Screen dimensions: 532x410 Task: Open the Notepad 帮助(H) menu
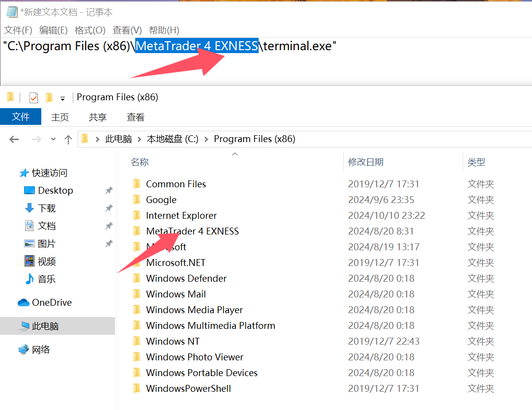[x=164, y=30]
